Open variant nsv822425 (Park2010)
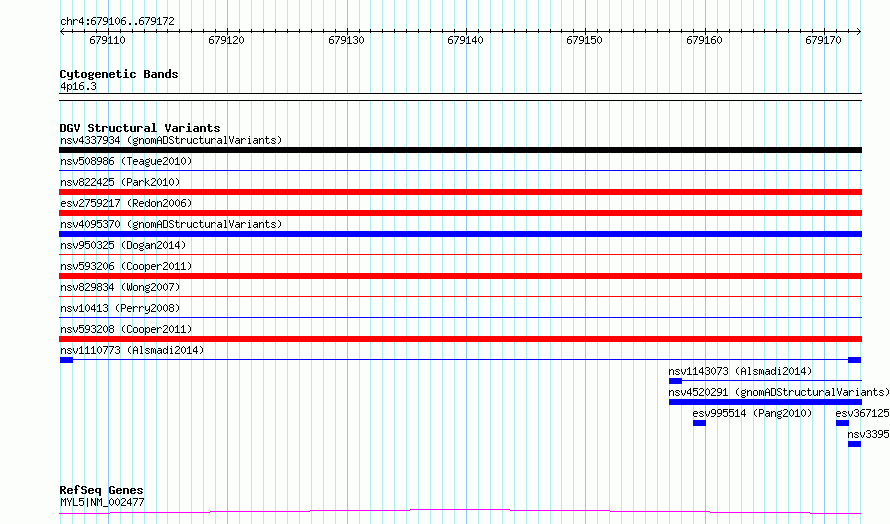The width and height of the screenshot is (890, 524). (x=120, y=182)
